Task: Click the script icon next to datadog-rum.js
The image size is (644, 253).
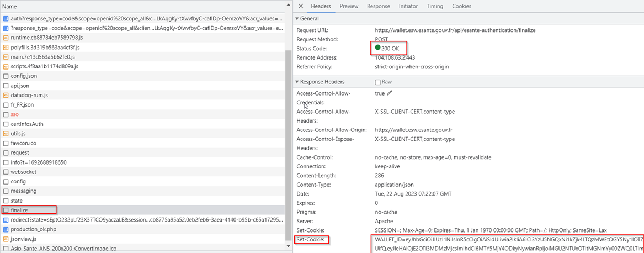Action: coord(6,95)
